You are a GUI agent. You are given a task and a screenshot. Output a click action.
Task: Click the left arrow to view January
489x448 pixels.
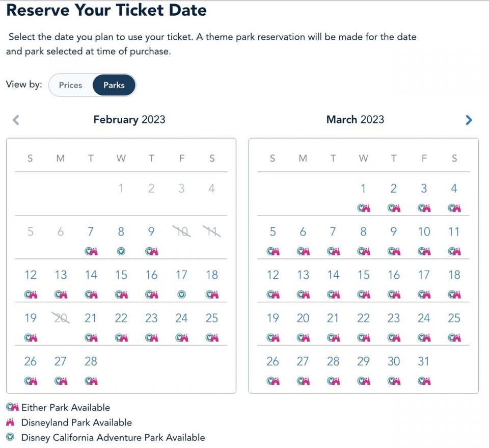coord(16,120)
